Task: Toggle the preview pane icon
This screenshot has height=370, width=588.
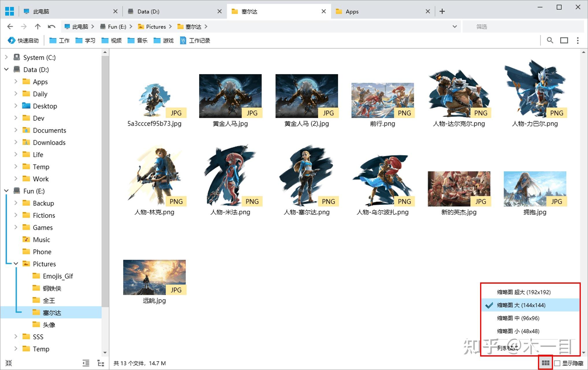Action: pyautogui.click(x=564, y=40)
